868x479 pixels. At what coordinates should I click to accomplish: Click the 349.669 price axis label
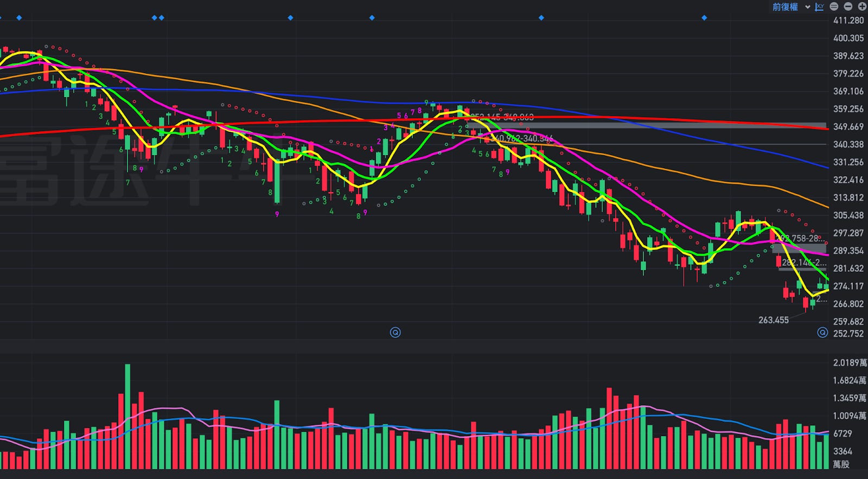tap(848, 127)
